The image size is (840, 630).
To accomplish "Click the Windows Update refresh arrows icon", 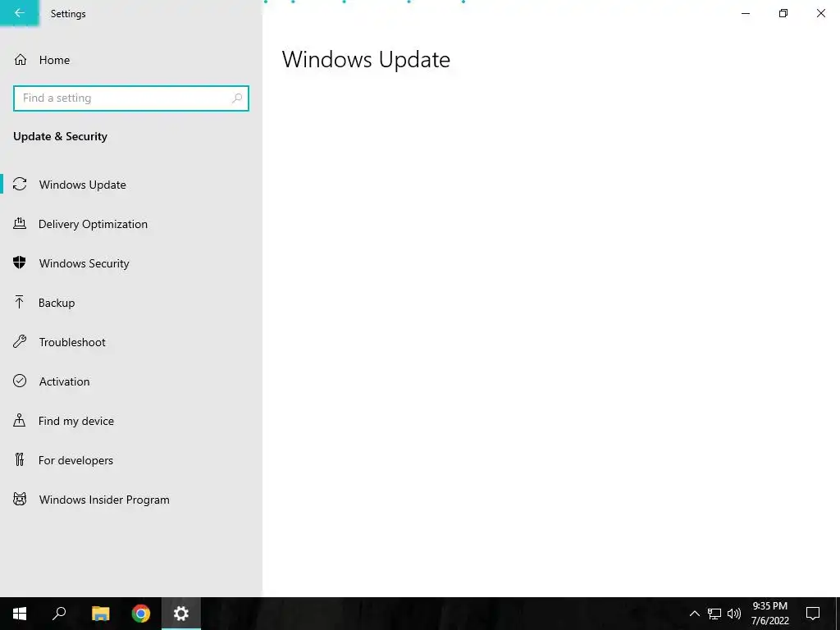I will (20, 184).
